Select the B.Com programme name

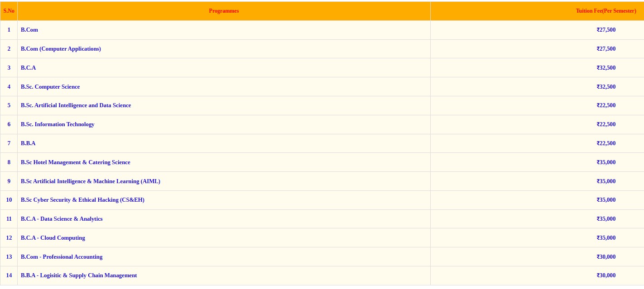[x=29, y=30]
